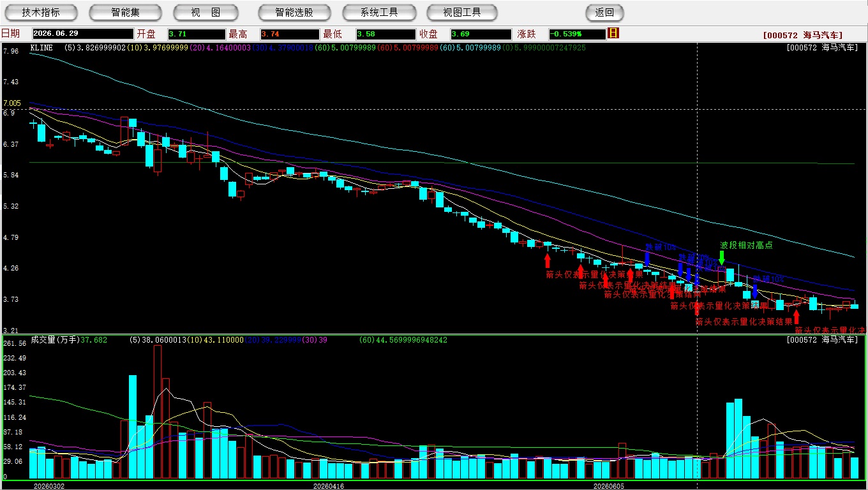Open the 系统工具 menu
The height and width of the screenshot is (490, 868).
pyautogui.click(x=379, y=12)
